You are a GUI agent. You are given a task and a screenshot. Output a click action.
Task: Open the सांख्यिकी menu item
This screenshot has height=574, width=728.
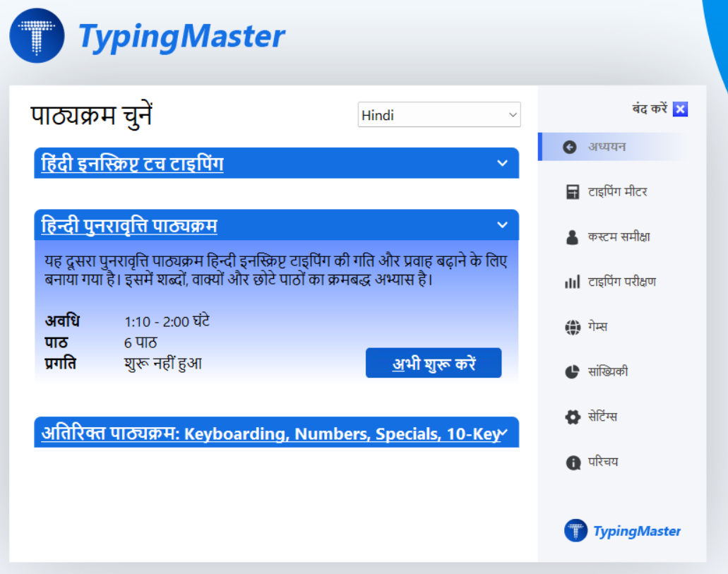(x=607, y=372)
